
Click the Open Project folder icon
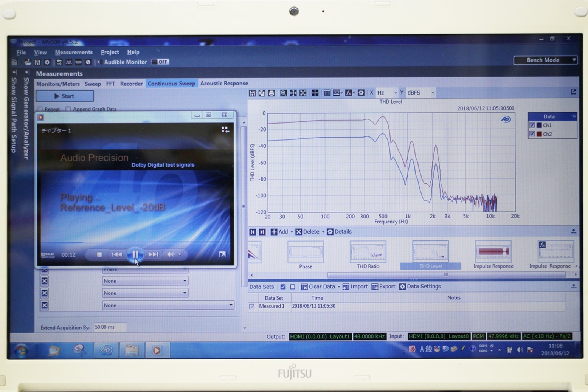[28, 62]
